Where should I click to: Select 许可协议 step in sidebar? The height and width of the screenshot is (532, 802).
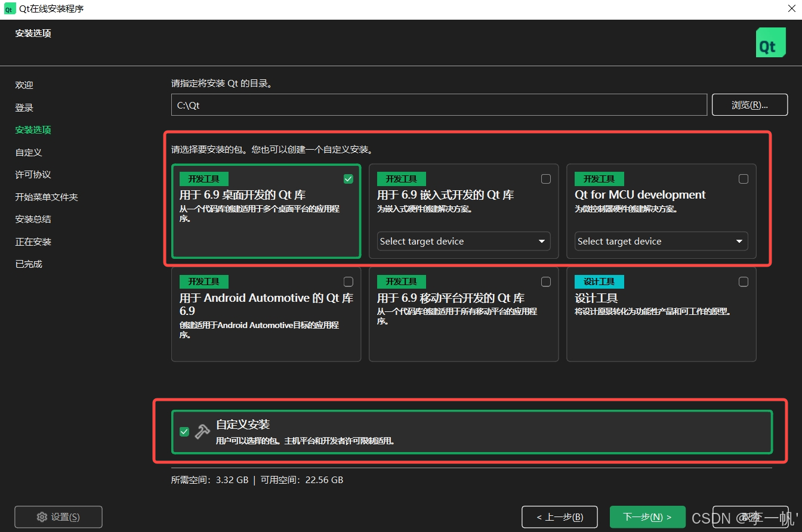(33, 175)
